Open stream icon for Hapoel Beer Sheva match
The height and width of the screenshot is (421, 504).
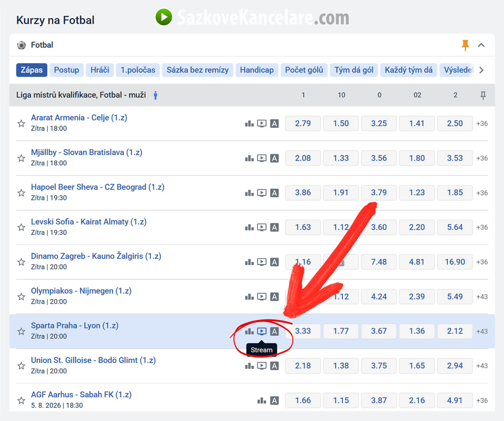point(262,193)
